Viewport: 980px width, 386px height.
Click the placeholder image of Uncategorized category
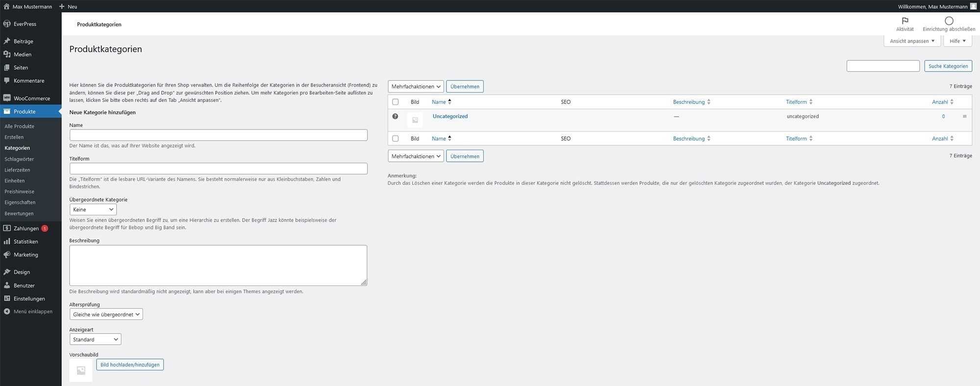[415, 120]
